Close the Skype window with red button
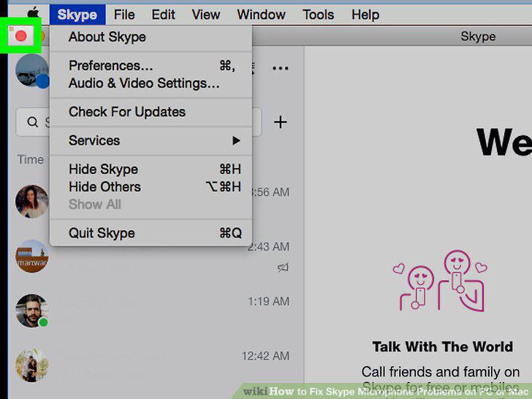The image size is (532, 399). [21, 36]
